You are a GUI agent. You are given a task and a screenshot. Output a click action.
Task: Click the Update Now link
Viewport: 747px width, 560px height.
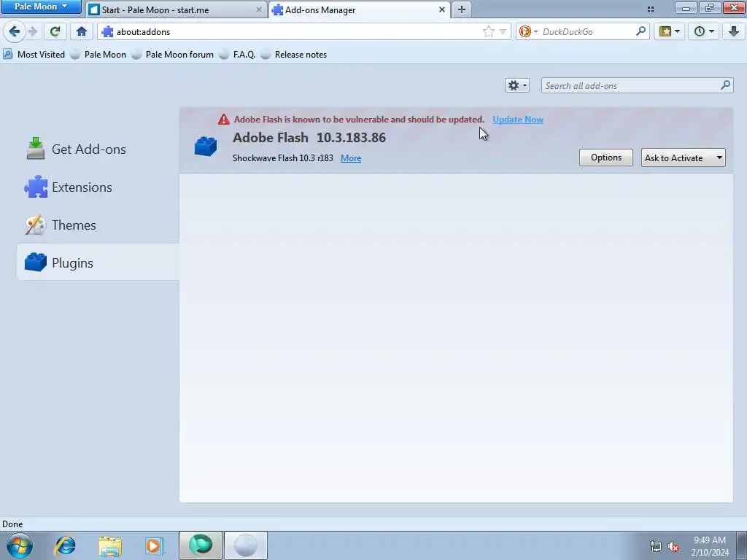pos(518,120)
